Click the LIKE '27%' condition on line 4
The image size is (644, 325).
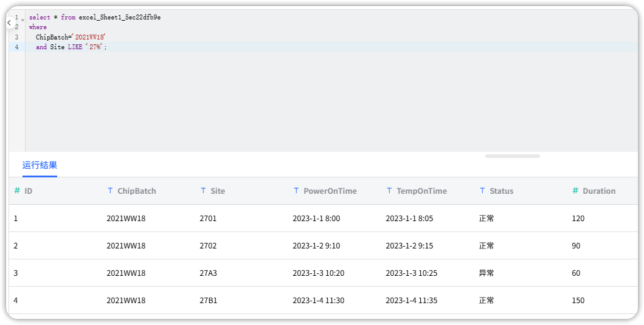[86, 47]
